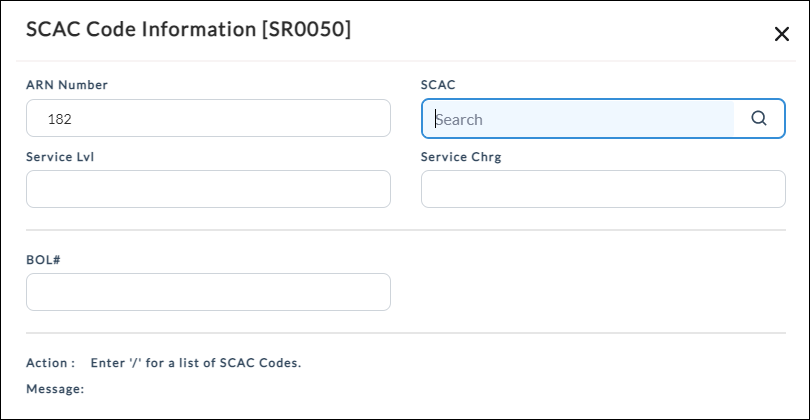Click the hint about list of SCAC Codes
The image size is (810, 420).
196,363
